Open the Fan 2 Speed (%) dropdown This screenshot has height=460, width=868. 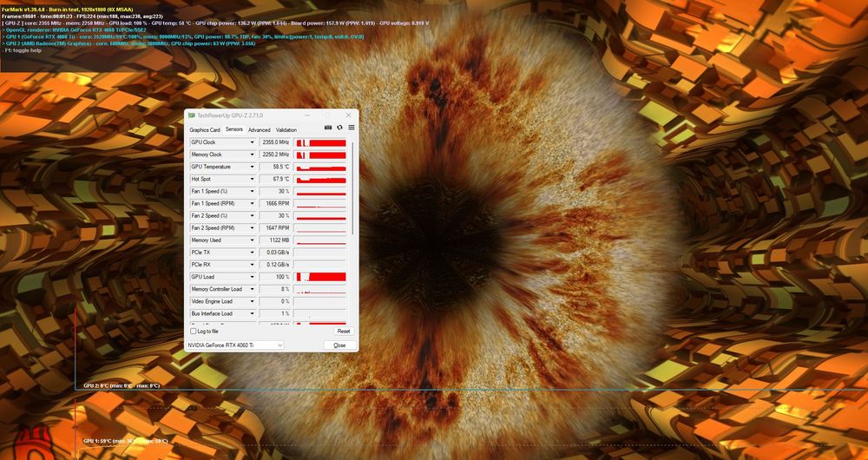(x=252, y=215)
